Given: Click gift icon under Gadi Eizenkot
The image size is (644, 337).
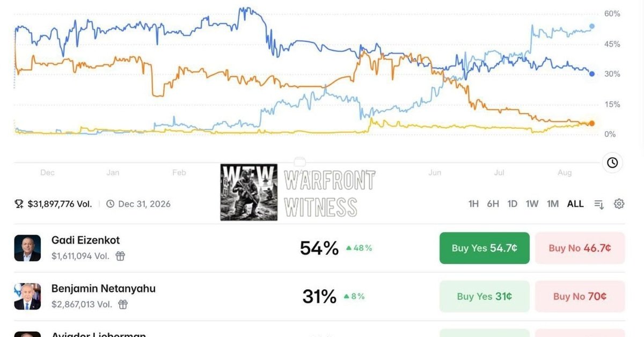Looking at the screenshot, I should 120,256.
